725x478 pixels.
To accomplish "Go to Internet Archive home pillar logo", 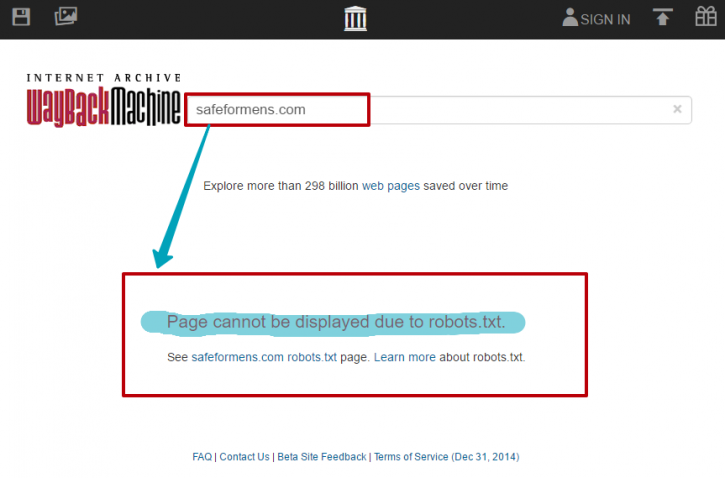I will 355,19.
